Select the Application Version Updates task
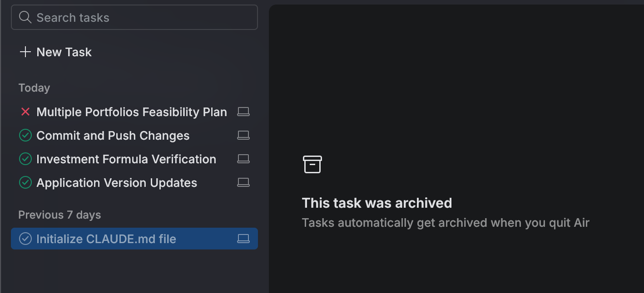The image size is (644, 293). click(117, 182)
